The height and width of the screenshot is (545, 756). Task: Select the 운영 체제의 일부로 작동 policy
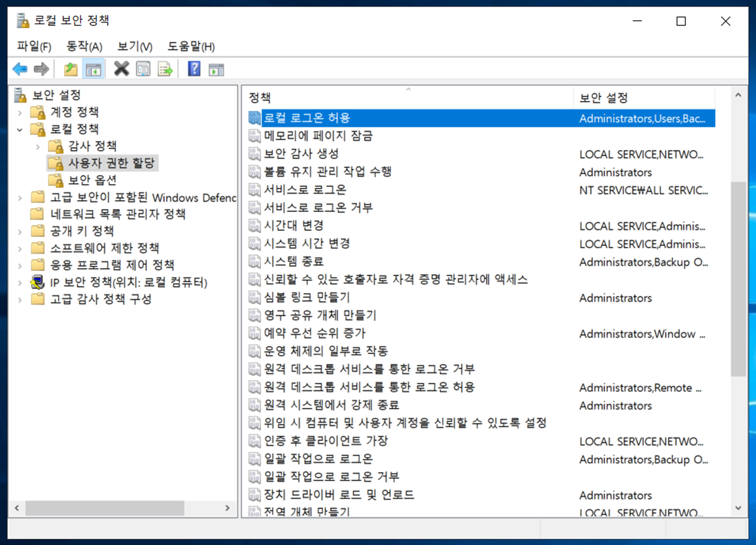326,351
